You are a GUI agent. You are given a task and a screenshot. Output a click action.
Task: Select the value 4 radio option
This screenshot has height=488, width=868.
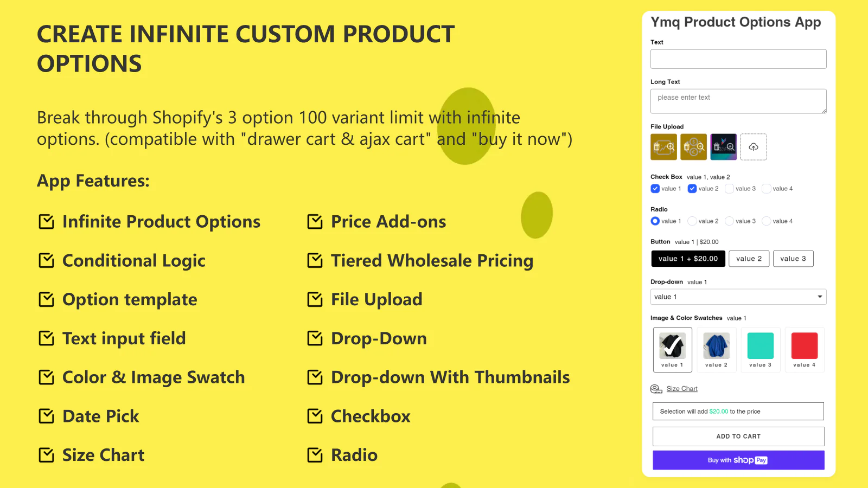[x=767, y=221]
